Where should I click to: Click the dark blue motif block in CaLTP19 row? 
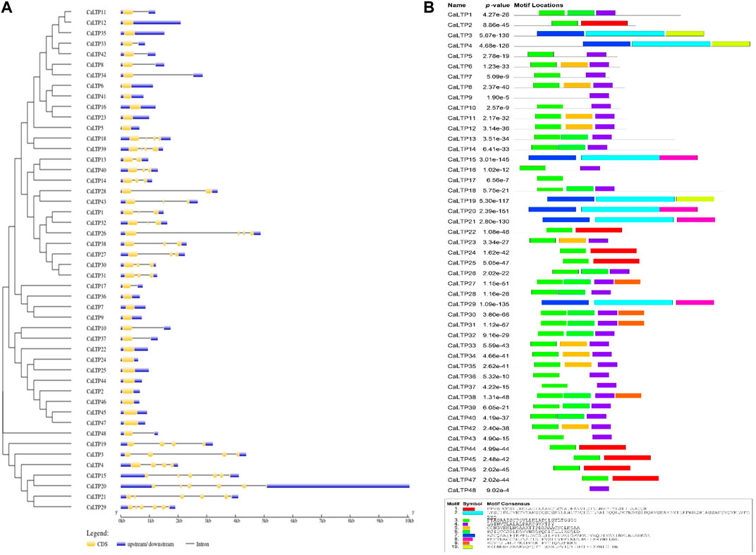tap(571, 199)
